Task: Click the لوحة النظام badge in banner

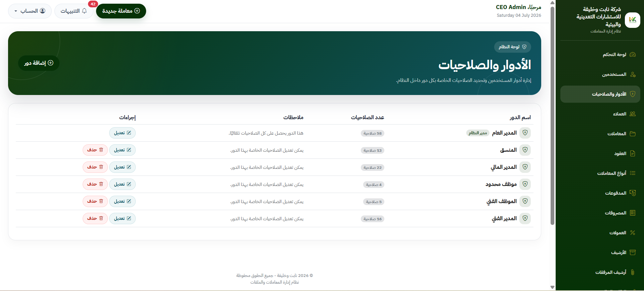Action: (x=512, y=47)
